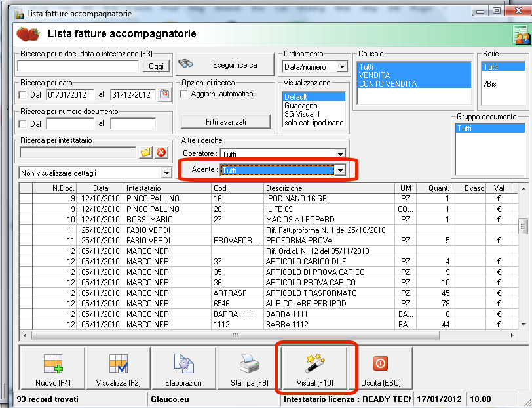The image size is (532, 408).
Task: Open Filtri avanzati
Action: (x=225, y=121)
